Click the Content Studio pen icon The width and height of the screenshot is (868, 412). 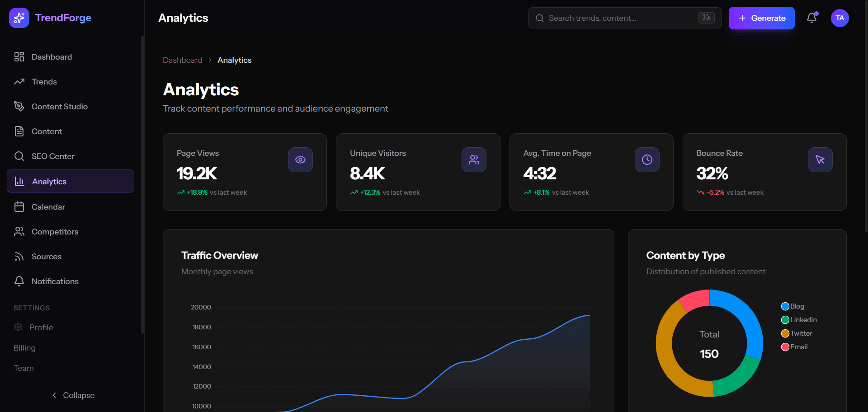point(19,107)
